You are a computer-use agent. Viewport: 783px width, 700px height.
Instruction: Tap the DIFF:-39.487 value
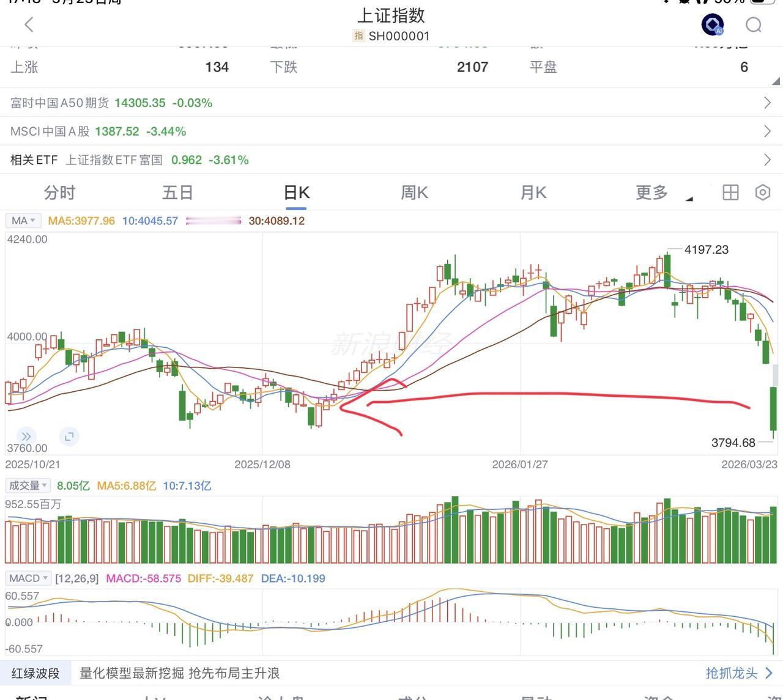coord(220,578)
